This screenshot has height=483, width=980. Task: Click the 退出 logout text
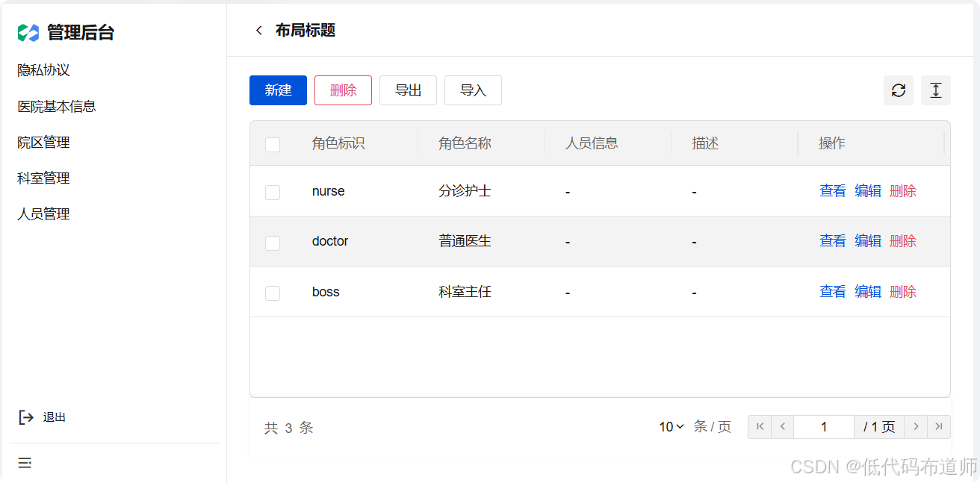[x=55, y=417]
